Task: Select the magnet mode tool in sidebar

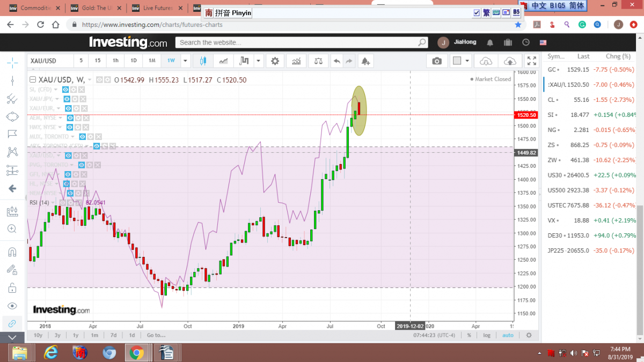Action: pos(12,252)
